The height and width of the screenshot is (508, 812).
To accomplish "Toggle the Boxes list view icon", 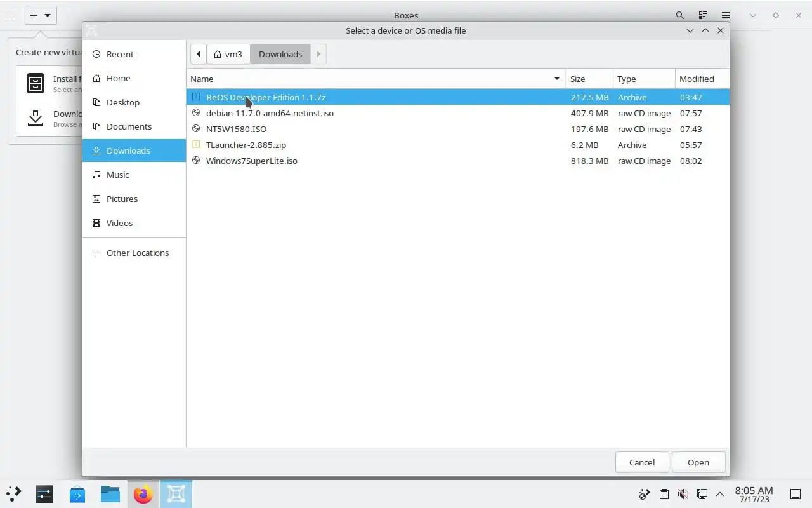I will tap(702, 15).
